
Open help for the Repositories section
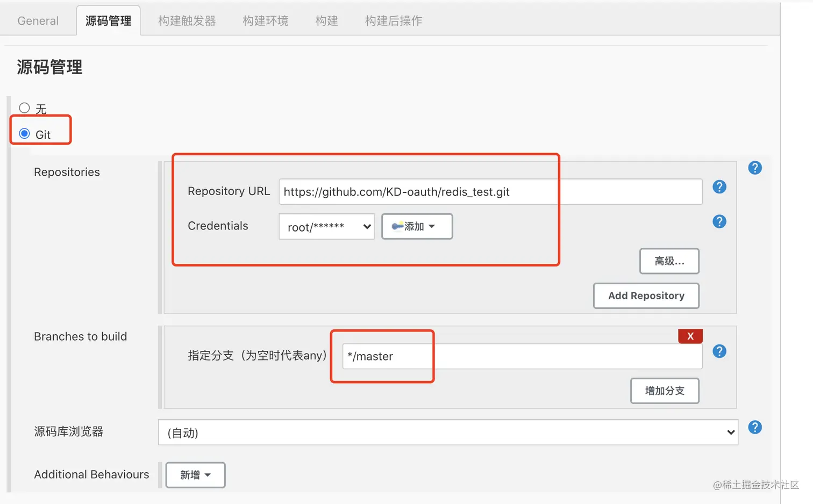(755, 168)
